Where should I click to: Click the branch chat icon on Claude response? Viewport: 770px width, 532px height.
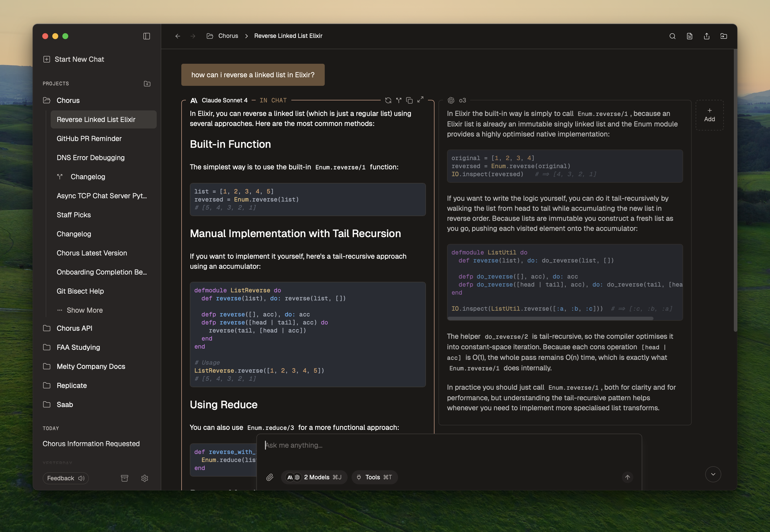click(399, 100)
